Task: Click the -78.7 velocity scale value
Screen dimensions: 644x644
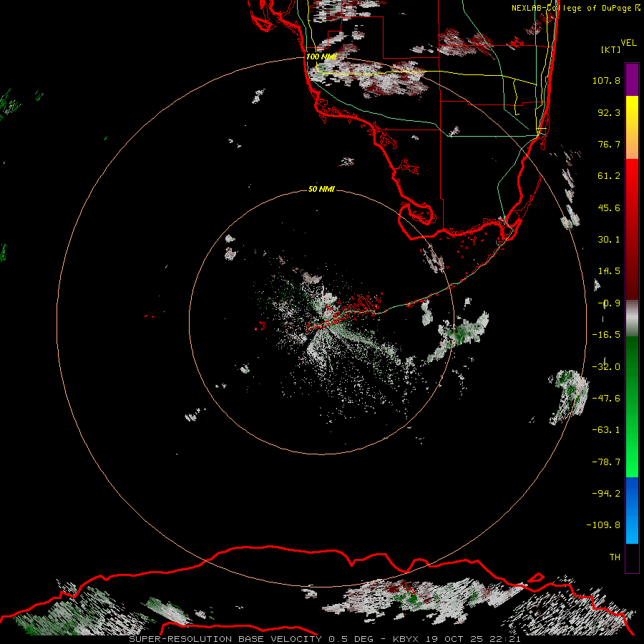Action: [606, 462]
